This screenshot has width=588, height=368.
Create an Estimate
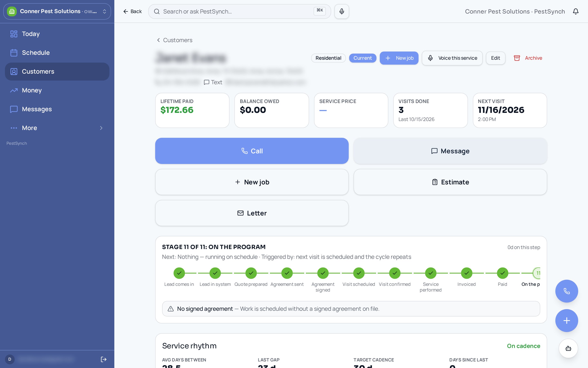[x=450, y=182]
